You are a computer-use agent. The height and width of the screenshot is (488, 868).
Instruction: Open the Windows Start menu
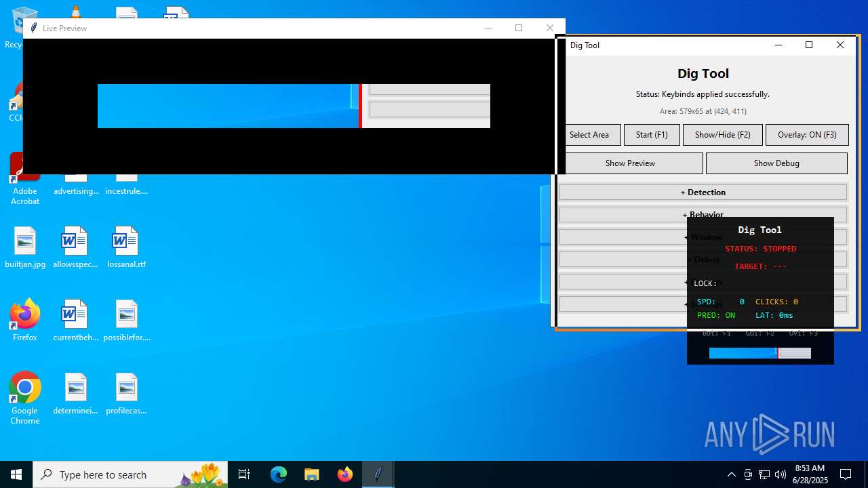(16, 474)
